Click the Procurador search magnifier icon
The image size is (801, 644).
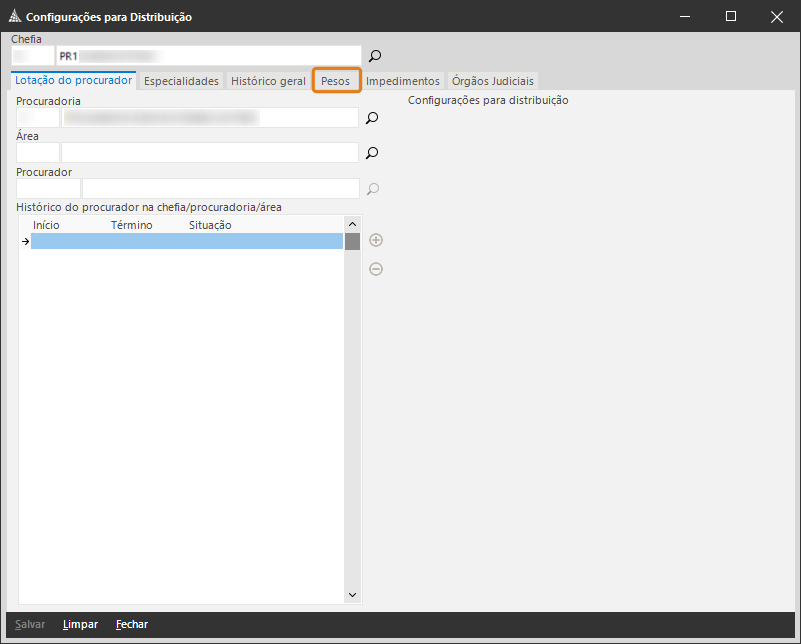[371, 188]
